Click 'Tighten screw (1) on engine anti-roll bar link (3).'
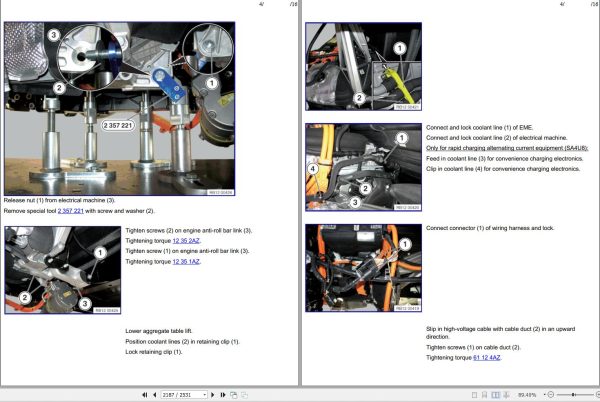Image resolution: width=600 pixels, height=402 pixels. tap(188, 251)
